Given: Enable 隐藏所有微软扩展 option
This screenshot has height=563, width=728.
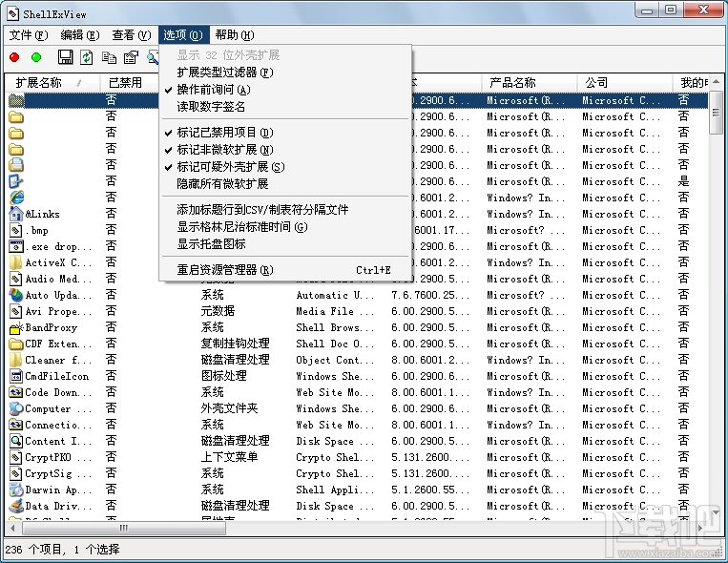Looking at the screenshot, I should tap(285, 184).
